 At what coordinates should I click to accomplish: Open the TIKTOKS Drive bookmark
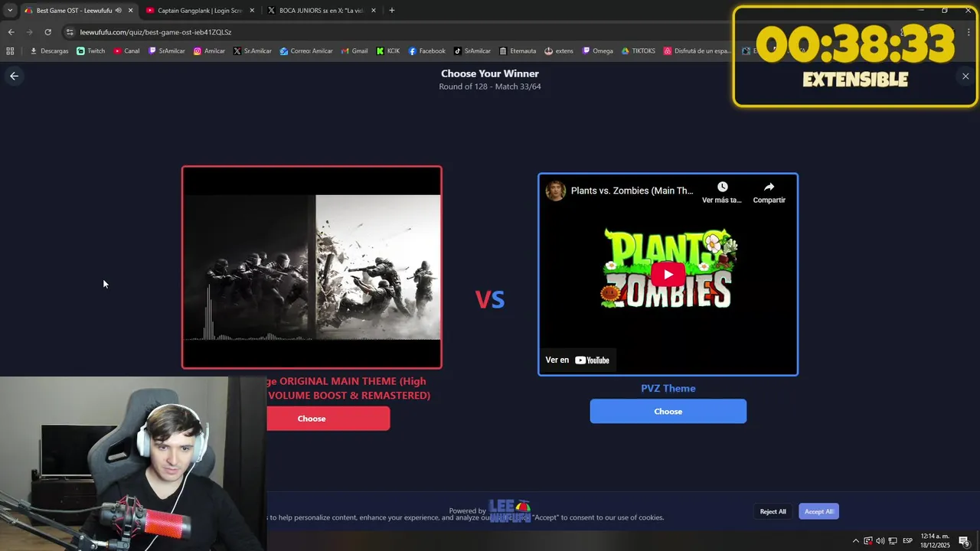(639, 51)
